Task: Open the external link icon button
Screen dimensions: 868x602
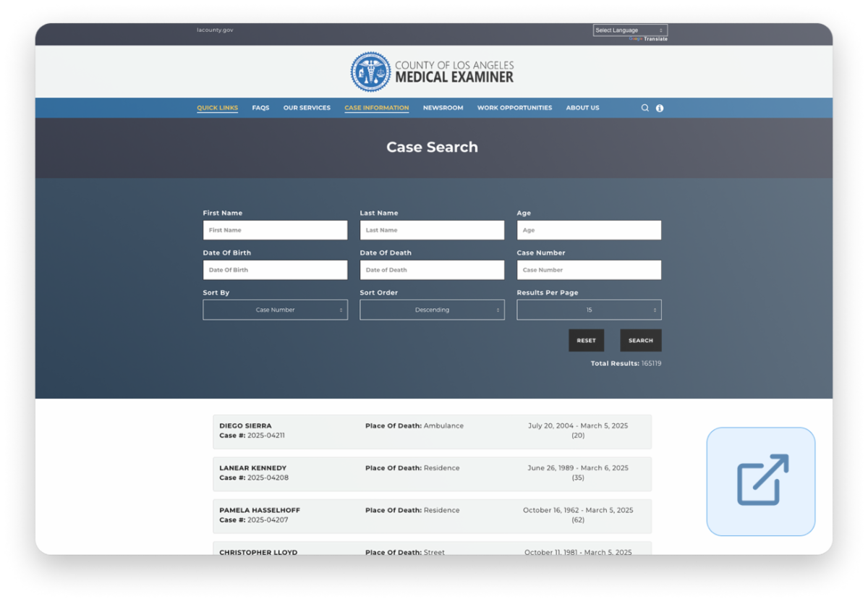Action: 761,481
